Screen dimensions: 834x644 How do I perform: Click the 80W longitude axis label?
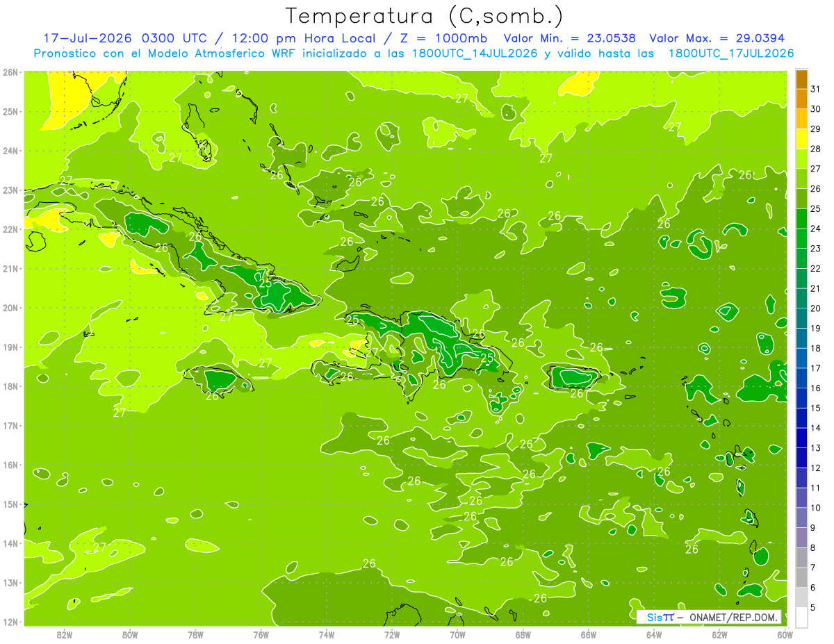pyautogui.click(x=130, y=634)
